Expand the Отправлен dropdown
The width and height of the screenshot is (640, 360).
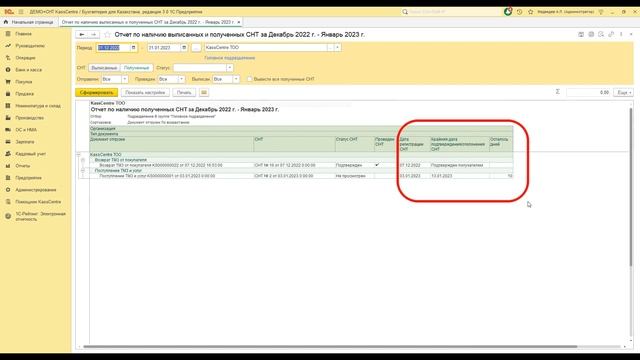pos(124,79)
